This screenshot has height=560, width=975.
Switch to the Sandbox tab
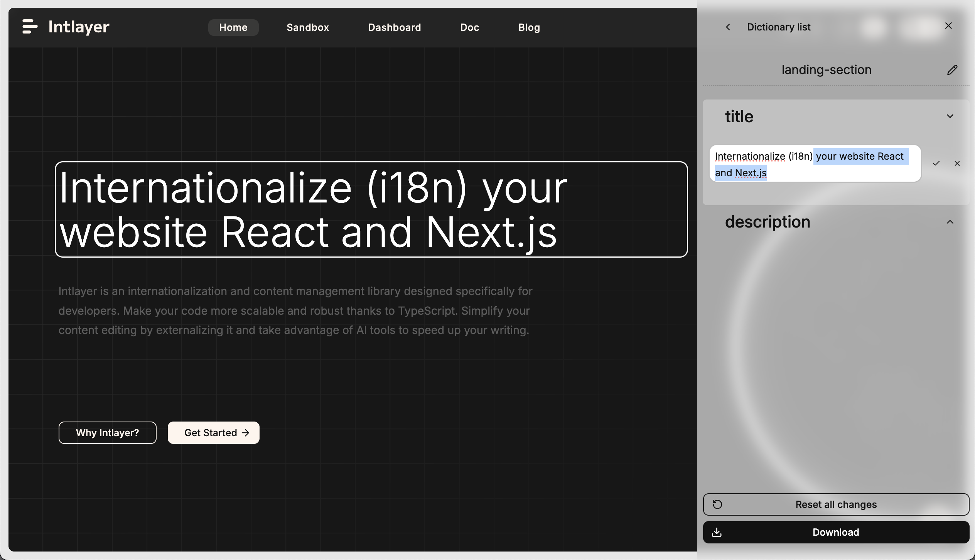pos(307,27)
